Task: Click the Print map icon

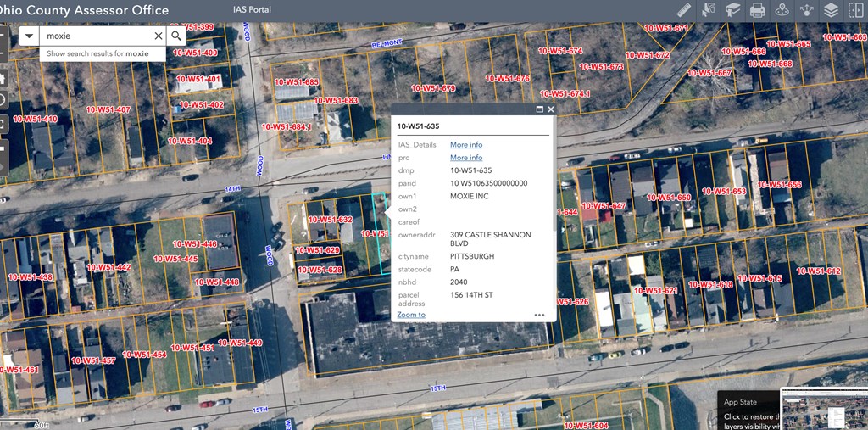Action: 757,10
